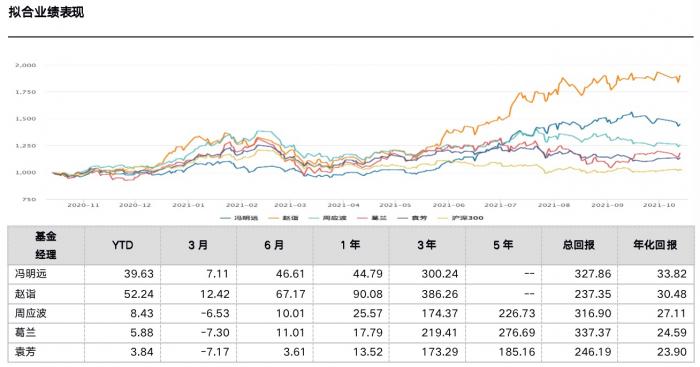Click the 拟合业绩表现 title heading
The width and height of the screenshot is (700, 367).
tap(46, 12)
